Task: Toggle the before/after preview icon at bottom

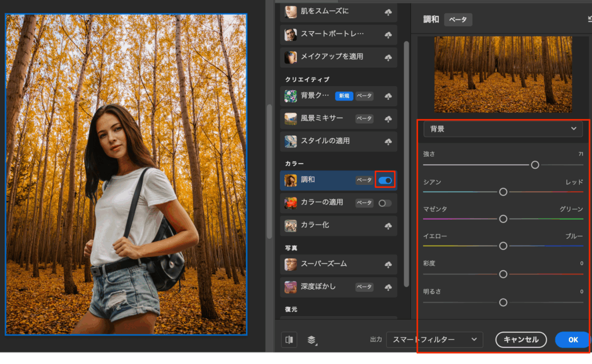Action: click(289, 340)
